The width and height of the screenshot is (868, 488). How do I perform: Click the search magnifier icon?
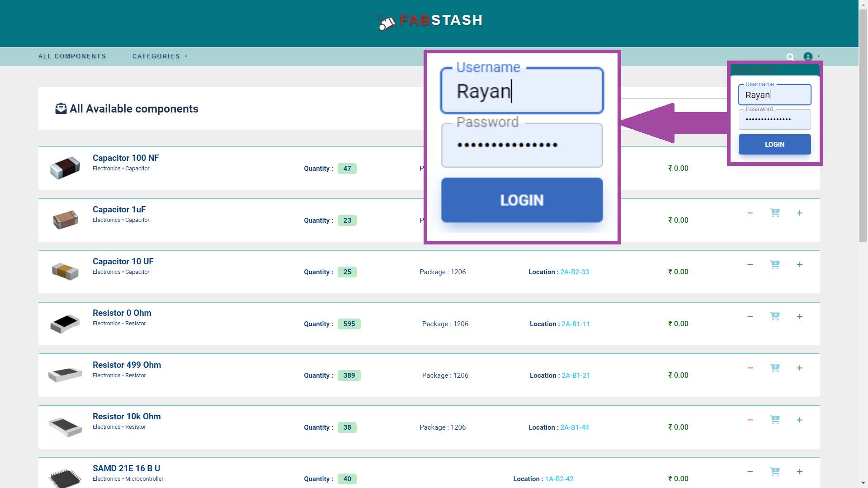(790, 57)
